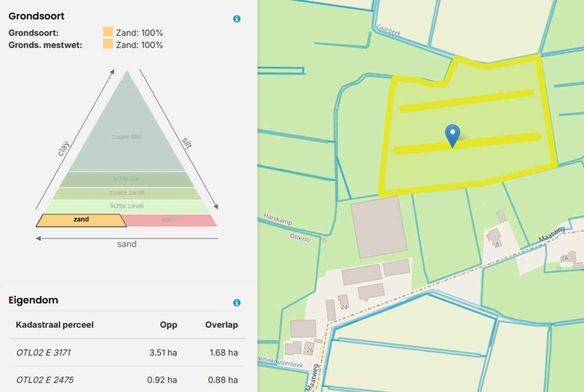This screenshot has width=584, height=392.
Task: Click the blue location pin on map
Action: [x=453, y=135]
